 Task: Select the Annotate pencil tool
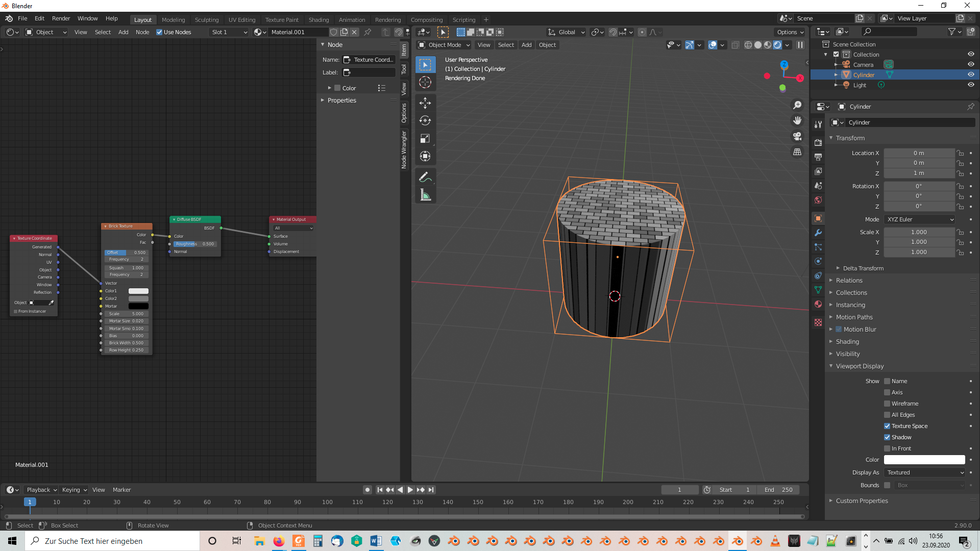point(425,177)
